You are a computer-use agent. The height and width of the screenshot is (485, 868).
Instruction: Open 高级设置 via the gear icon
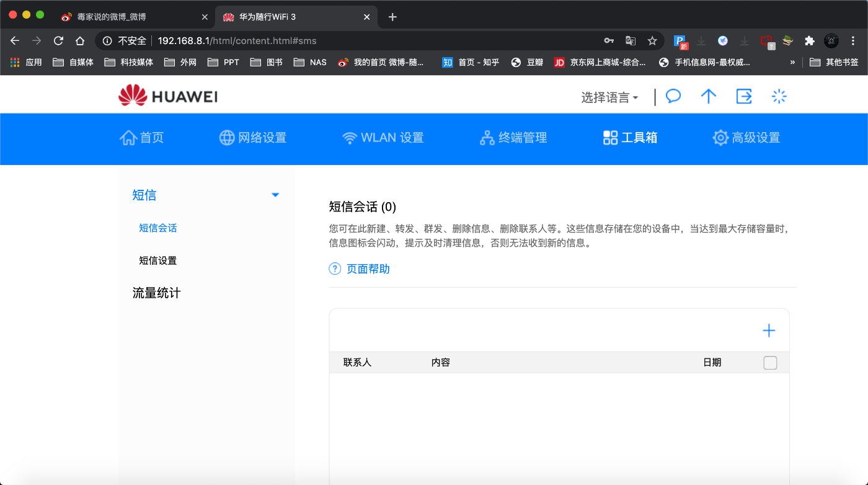click(x=746, y=138)
